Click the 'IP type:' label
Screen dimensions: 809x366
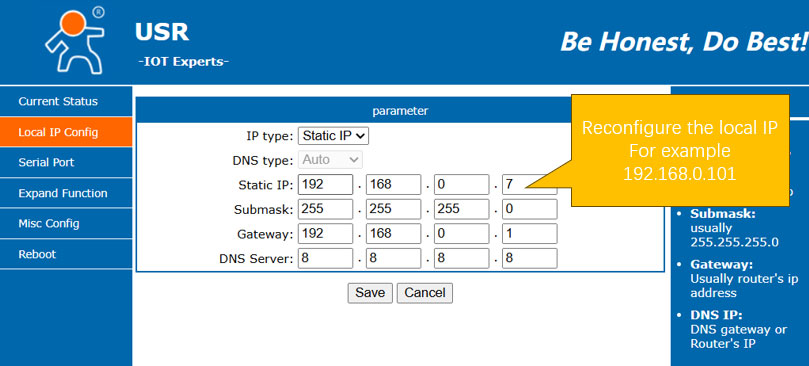coord(270,136)
